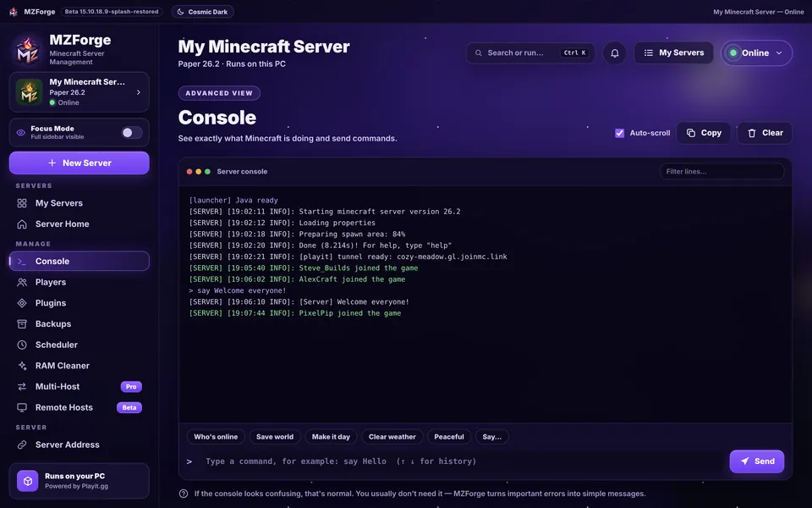Screen dimensions: 812x508
Task: Click the magnifier icon in search box
Action: click(479, 52)
